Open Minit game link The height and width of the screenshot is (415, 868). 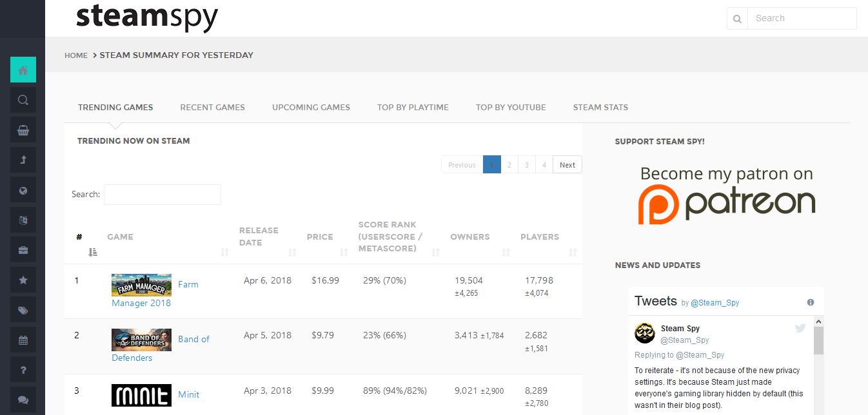click(x=189, y=394)
